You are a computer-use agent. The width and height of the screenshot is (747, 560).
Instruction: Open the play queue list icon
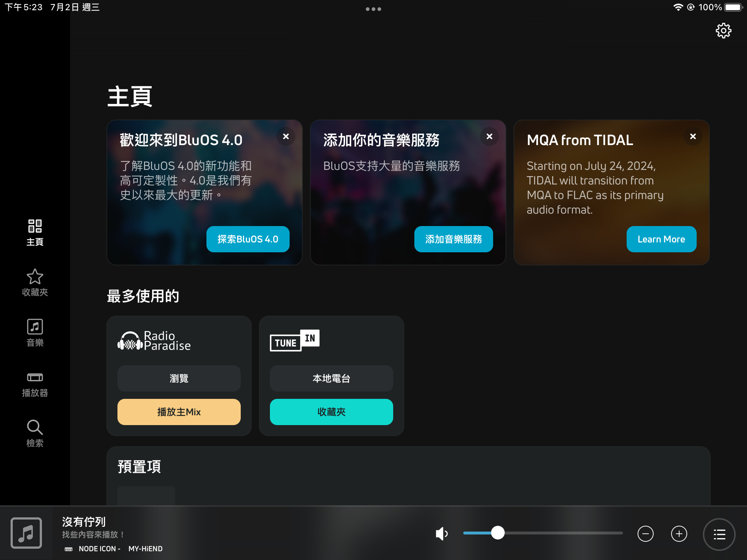pos(719,534)
